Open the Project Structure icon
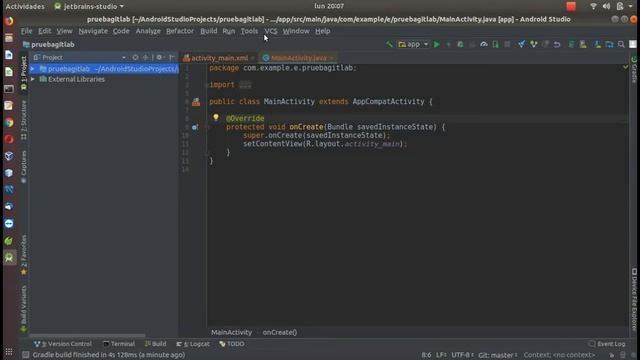Screen dimensions: 640x360 pos(609,44)
